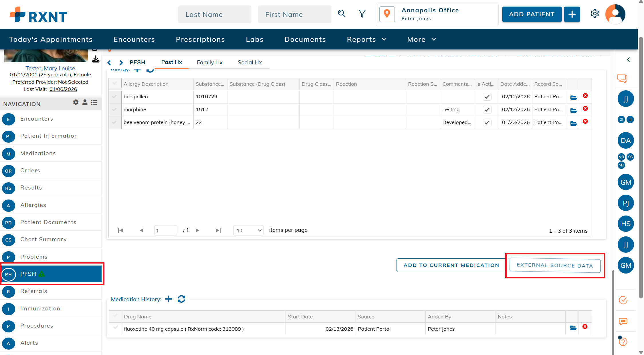
Task: Click the patient search magnifier icon
Action: [341, 13]
